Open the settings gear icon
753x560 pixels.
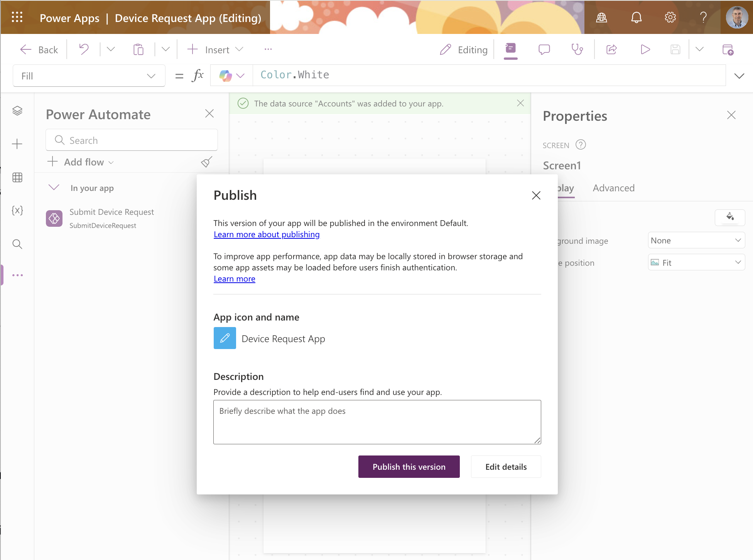click(670, 17)
